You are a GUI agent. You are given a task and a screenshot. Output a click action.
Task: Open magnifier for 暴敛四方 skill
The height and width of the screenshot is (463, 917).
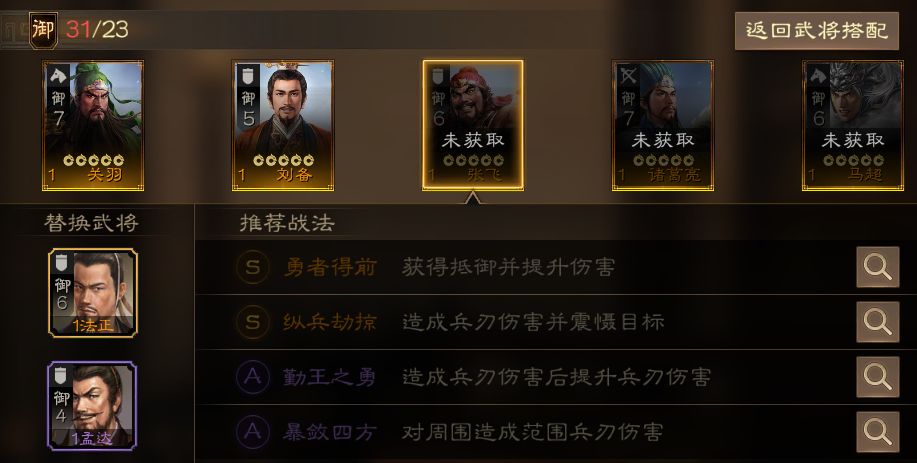click(877, 432)
